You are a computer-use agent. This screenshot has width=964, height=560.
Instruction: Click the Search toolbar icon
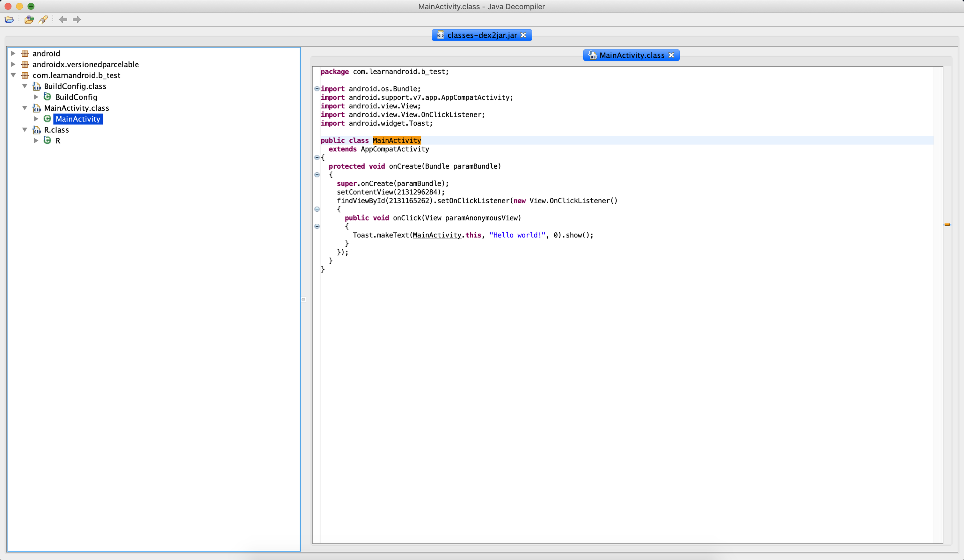click(43, 19)
